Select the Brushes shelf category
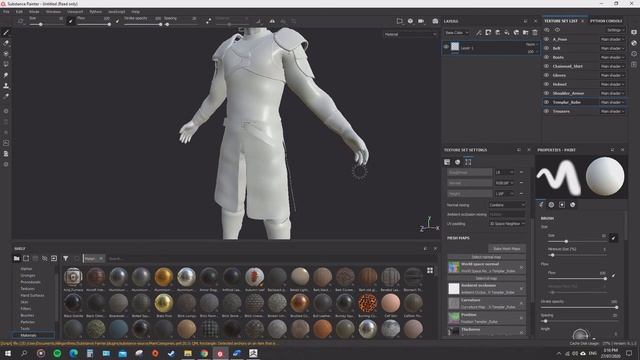 point(27,315)
